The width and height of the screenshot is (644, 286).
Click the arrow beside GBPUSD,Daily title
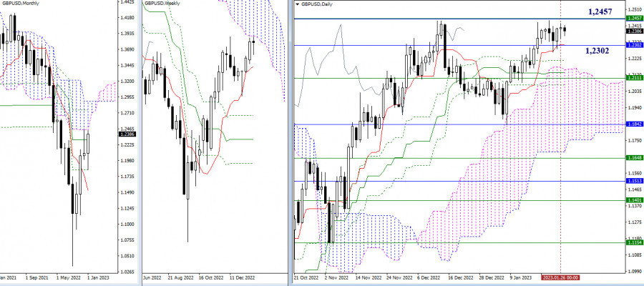(298, 4)
